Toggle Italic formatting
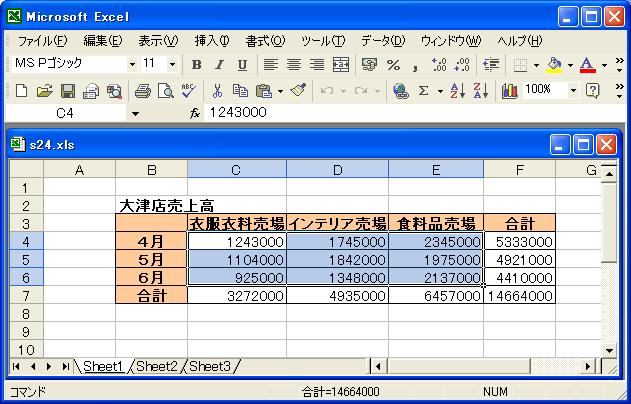This screenshot has height=404, width=631. 219,65
